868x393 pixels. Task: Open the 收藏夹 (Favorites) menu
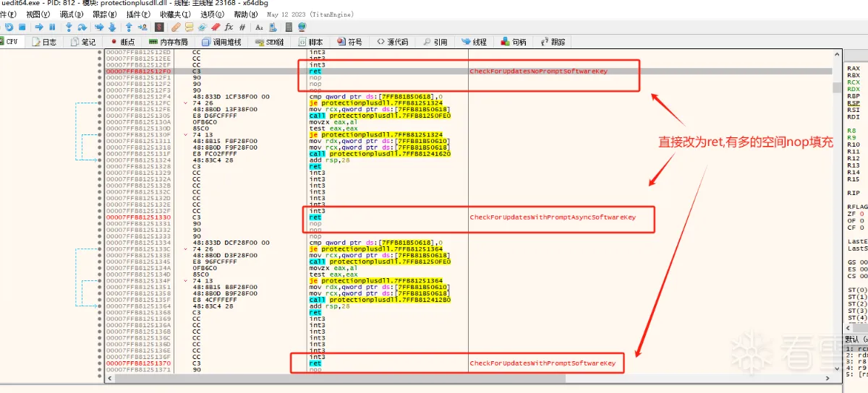[x=176, y=14]
